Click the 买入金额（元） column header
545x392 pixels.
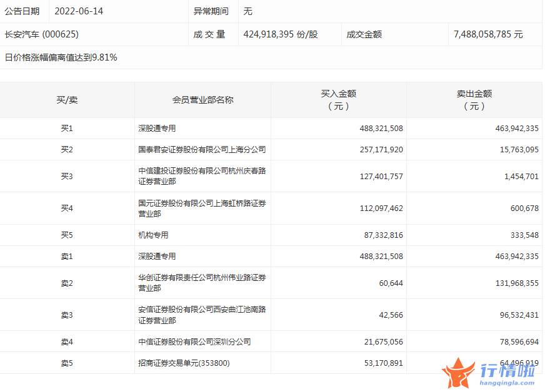pos(339,100)
